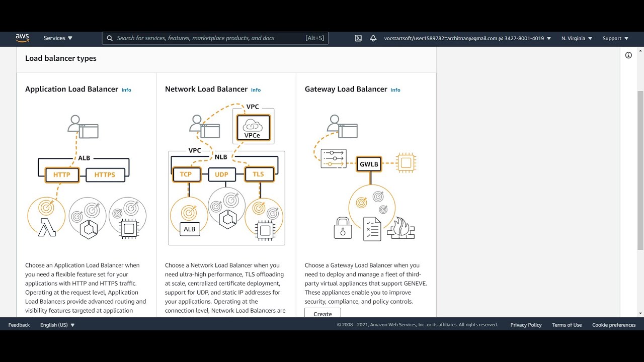The height and width of the screenshot is (362, 644).
Task: Click the user client icon in gateway diagram
Action: [x=342, y=126]
